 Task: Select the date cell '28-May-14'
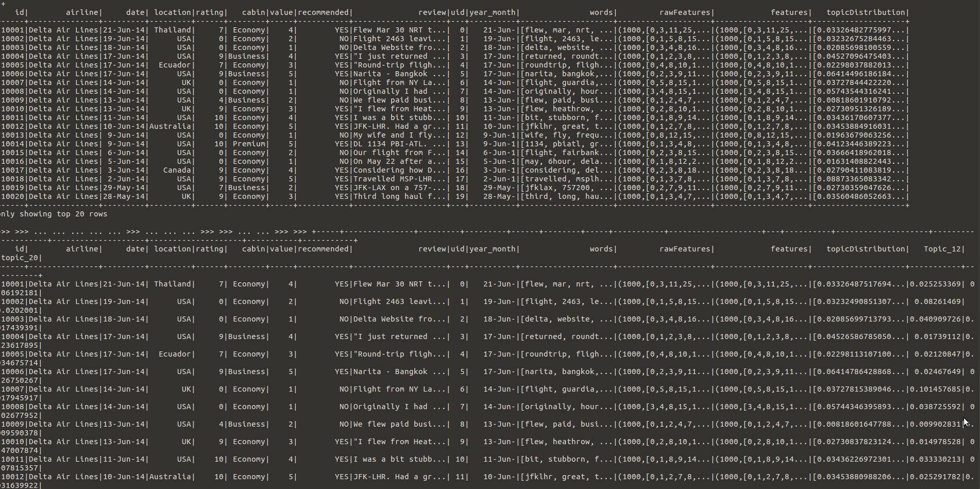[x=124, y=196]
